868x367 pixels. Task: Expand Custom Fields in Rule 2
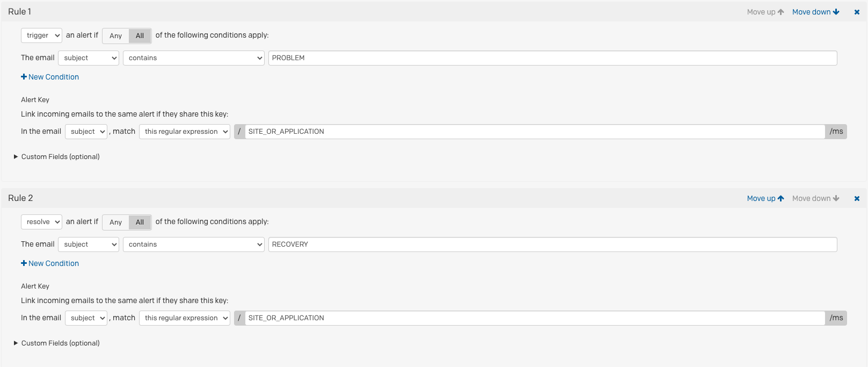click(57, 343)
